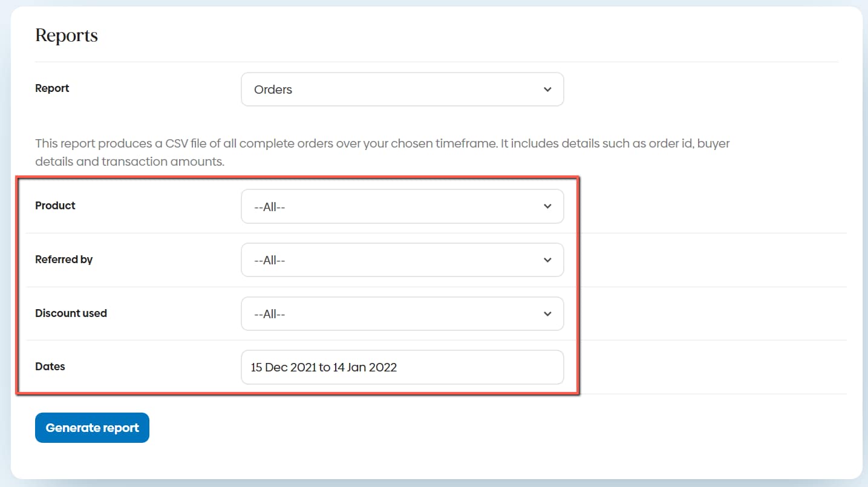
Task: Click the Report field label
Action: coord(52,88)
